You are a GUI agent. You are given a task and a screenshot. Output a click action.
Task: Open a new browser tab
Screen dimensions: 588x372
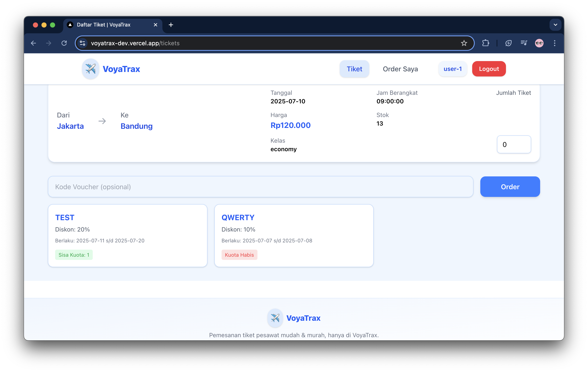pyautogui.click(x=171, y=25)
